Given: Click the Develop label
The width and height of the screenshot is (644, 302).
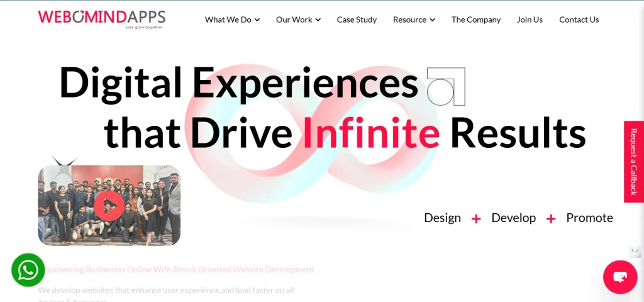Looking at the screenshot, I should (x=513, y=218).
